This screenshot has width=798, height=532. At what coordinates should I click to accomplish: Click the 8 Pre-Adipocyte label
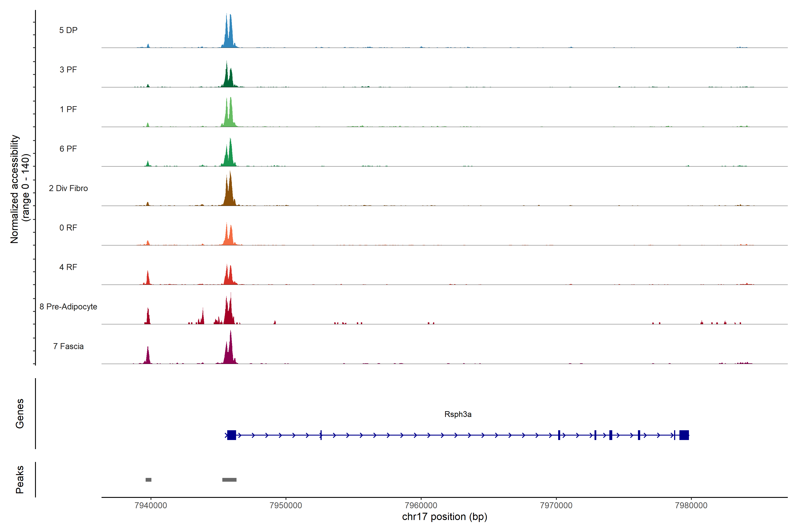pyautogui.click(x=68, y=307)
